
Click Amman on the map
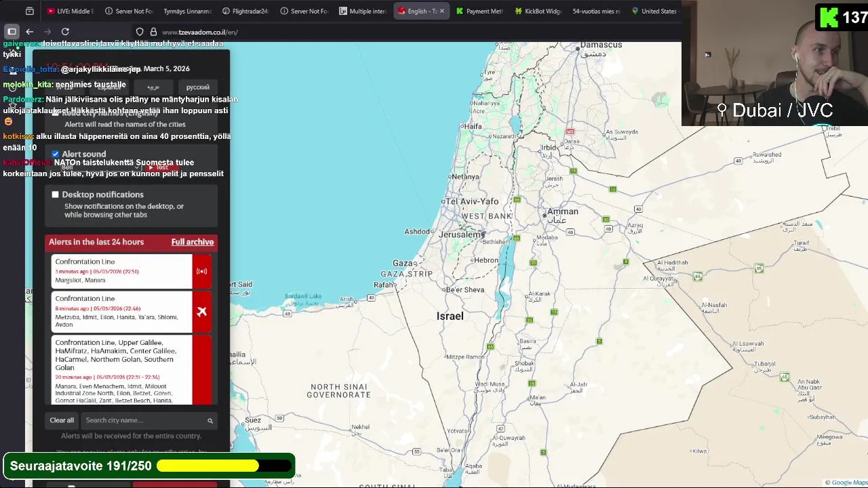[562, 211]
